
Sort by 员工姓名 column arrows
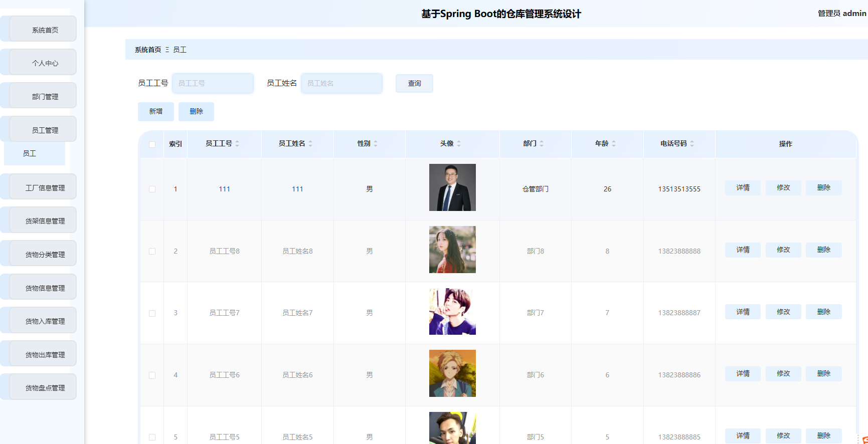point(310,144)
